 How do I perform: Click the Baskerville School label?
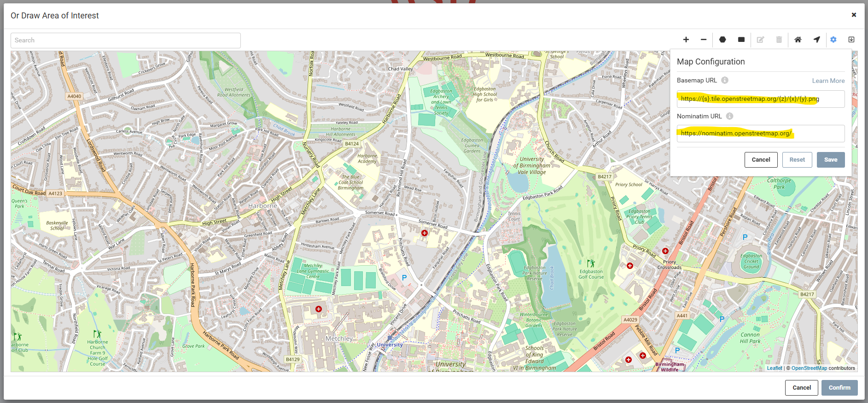tap(57, 225)
